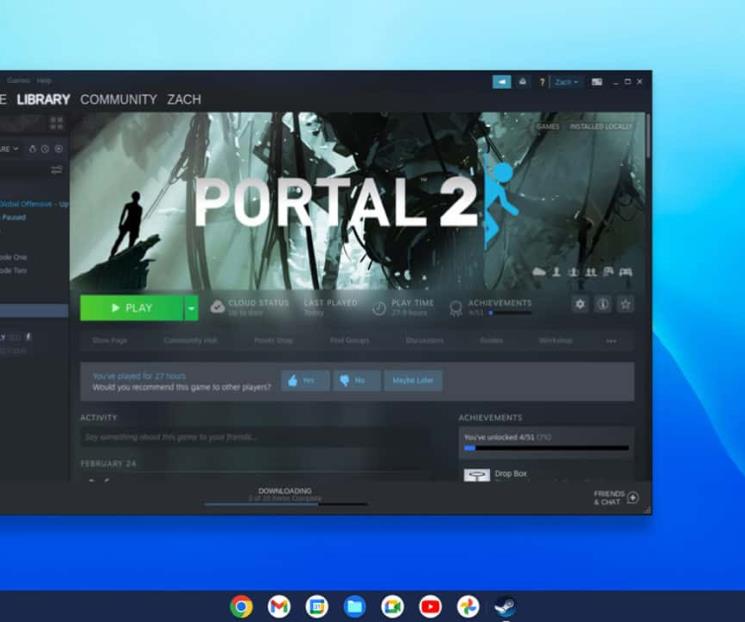Open Google Photos from the shelf

(x=468, y=606)
